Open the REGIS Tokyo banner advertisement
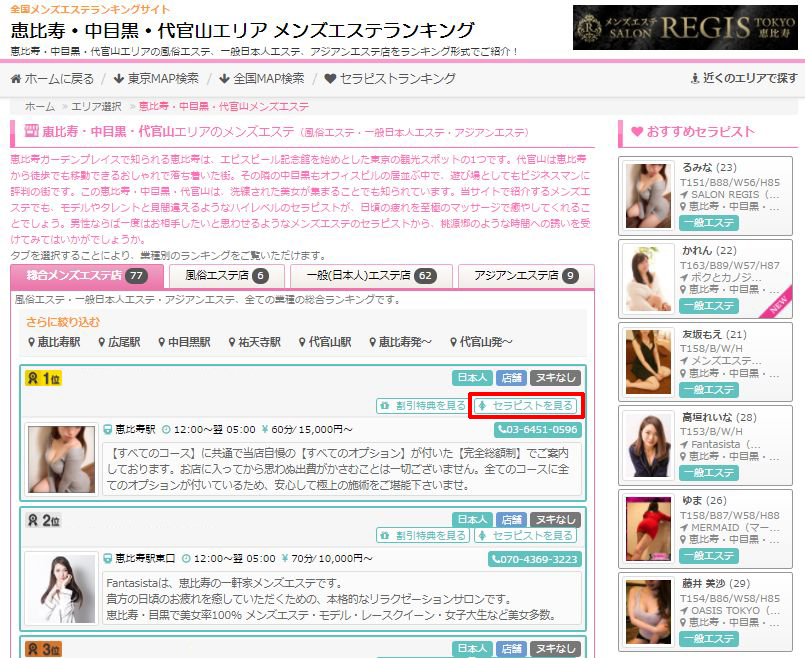The height and width of the screenshot is (658, 805). click(x=685, y=27)
